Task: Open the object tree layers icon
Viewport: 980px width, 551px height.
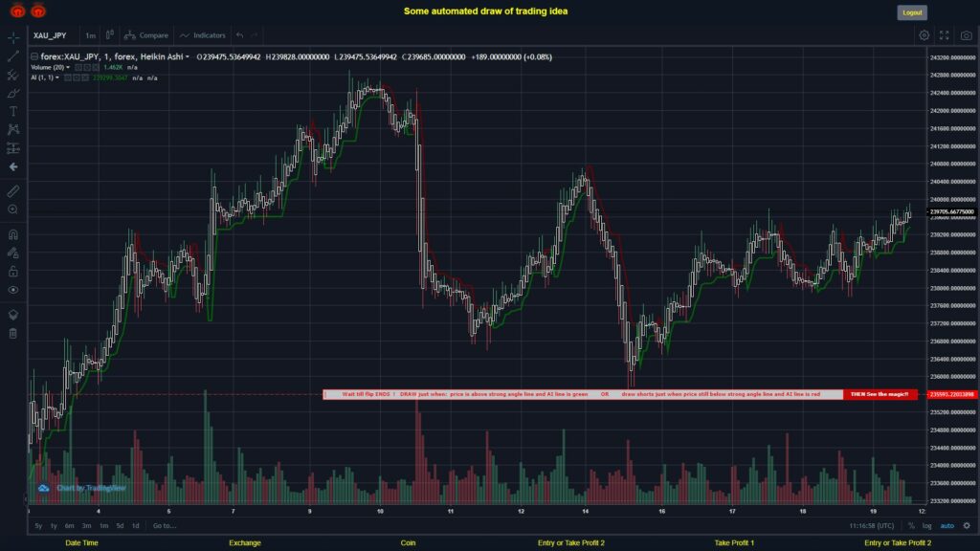Action: pos(13,314)
